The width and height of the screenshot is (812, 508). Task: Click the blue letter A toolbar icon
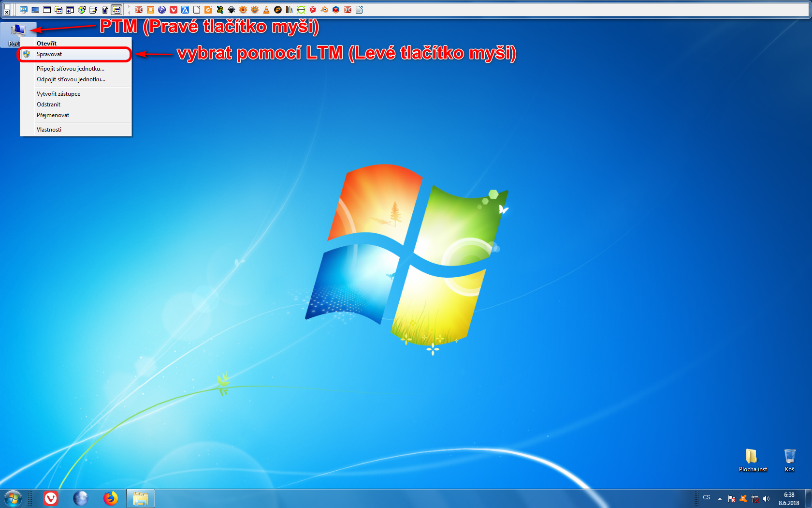click(185, 10)
